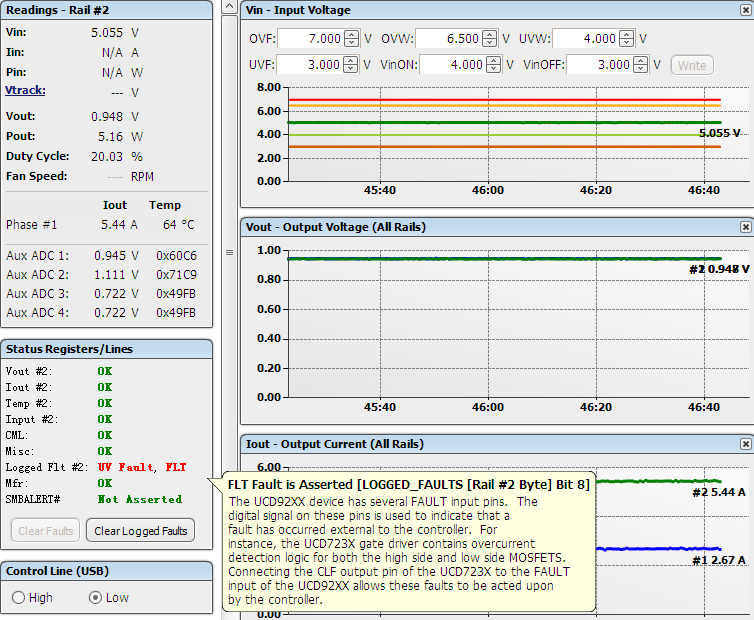Decrease the OVW value with down arrow
Viewport: 754px width, 620px height.
(x=490, y=42)
